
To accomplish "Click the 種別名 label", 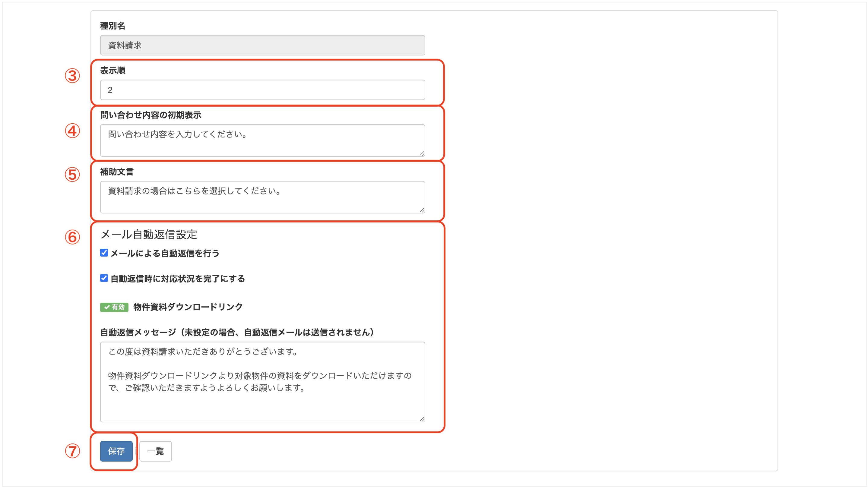I will (112, 26).
